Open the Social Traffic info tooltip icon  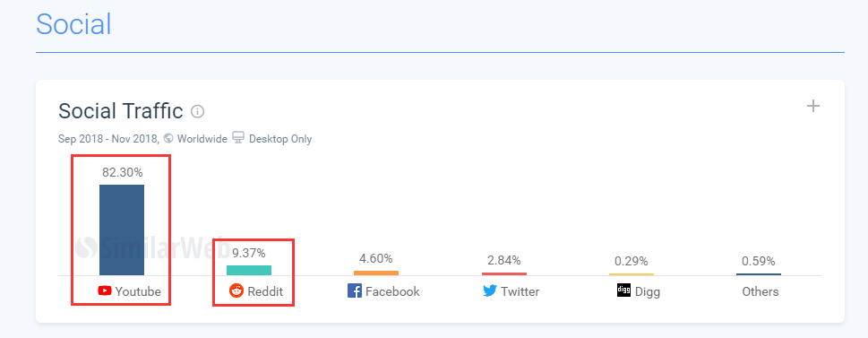point(198,112)
